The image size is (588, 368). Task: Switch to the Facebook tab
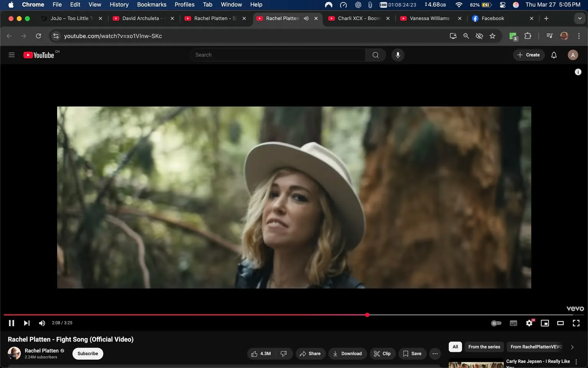tap(494, 18)
